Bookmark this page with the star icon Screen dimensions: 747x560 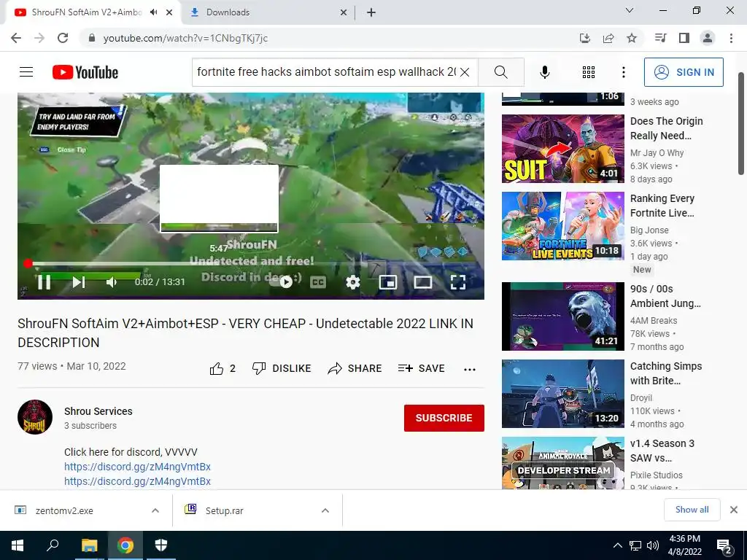[632, 38]
